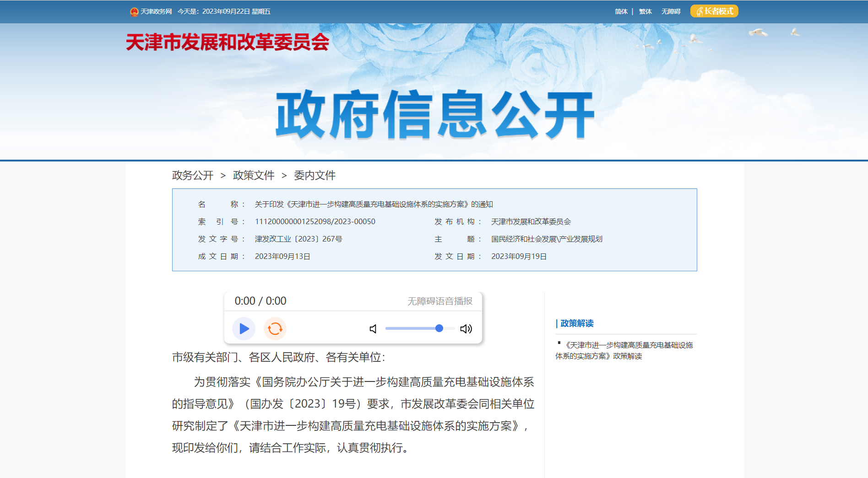Image resolution: width=868 pixels, height=478 pixels.
Task: Open 委内文件 breadcrumb item
Action: 315,175
